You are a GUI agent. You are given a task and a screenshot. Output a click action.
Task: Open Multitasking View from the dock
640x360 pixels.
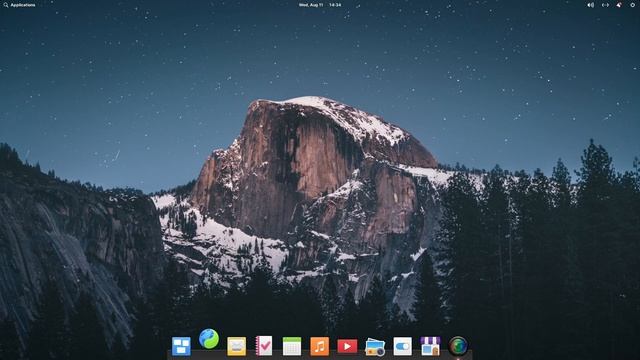click(x=181, y=347)
